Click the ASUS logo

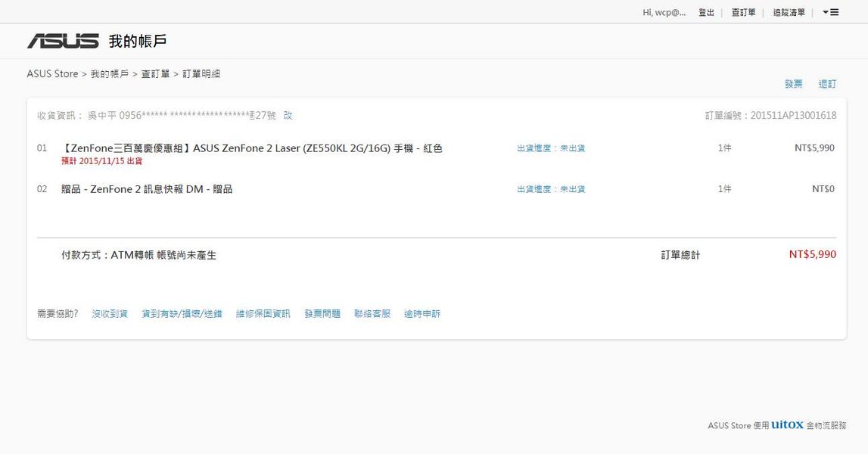[63, 41]
